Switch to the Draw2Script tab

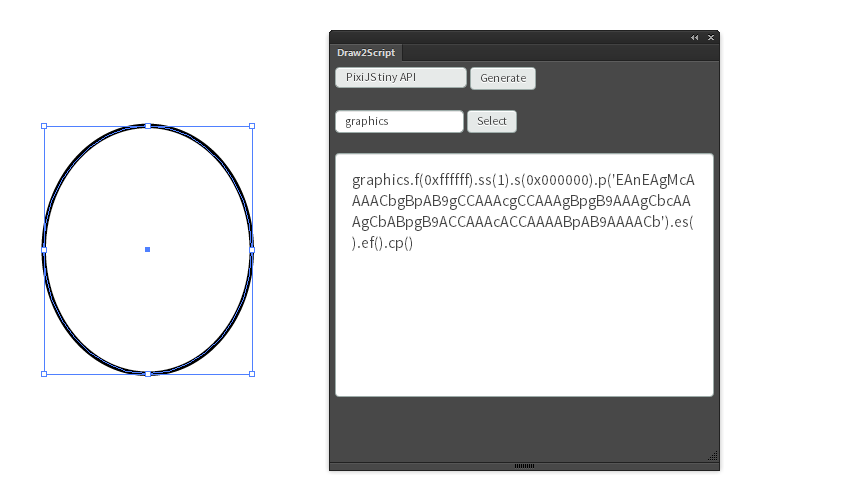[x=366, y=53]
